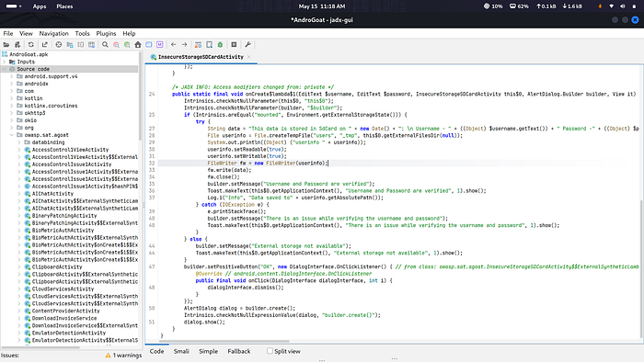Screen dimensions: 644x362
Task: Click the blue application class icon
Action: 149,45
